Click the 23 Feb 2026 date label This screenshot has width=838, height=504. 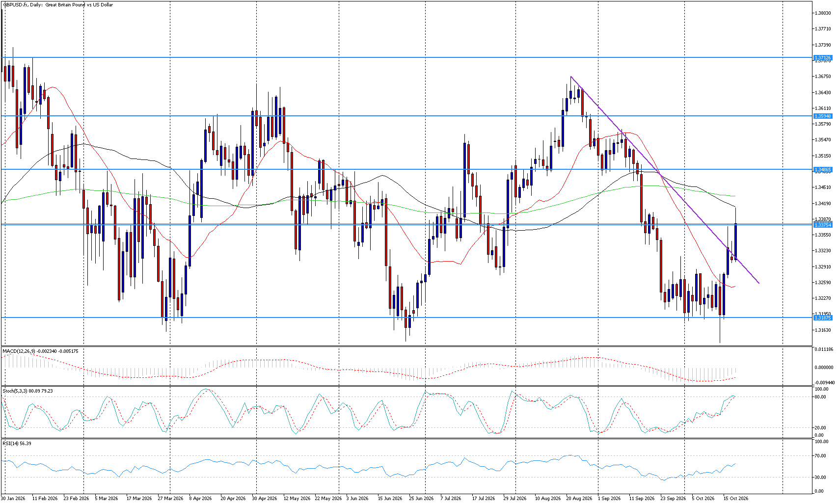coord(76,499)
